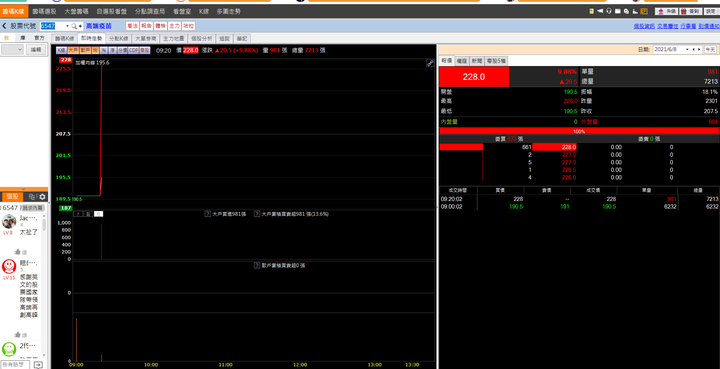720x369 pixels.
Task: Click the orange grid icon in top toolbar
Action: point(644,11)
